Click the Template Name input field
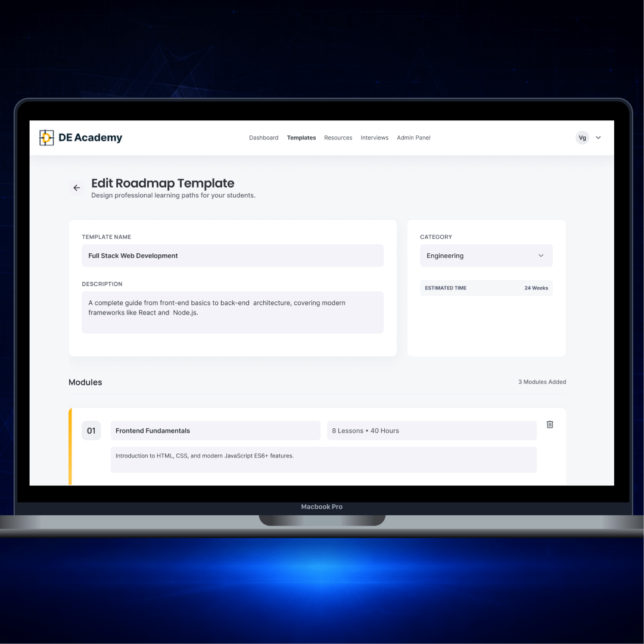Viewport: 644px width, 644px height. tap(232, 256)
